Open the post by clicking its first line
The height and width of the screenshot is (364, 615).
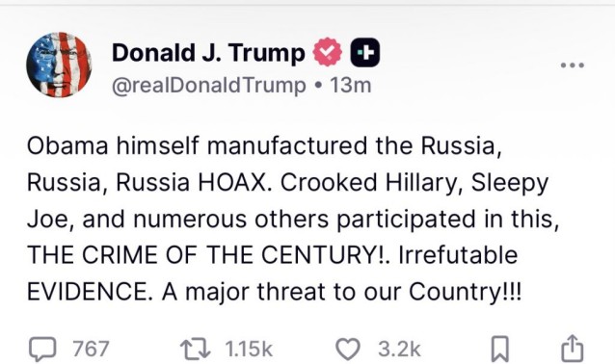[264, 145]
